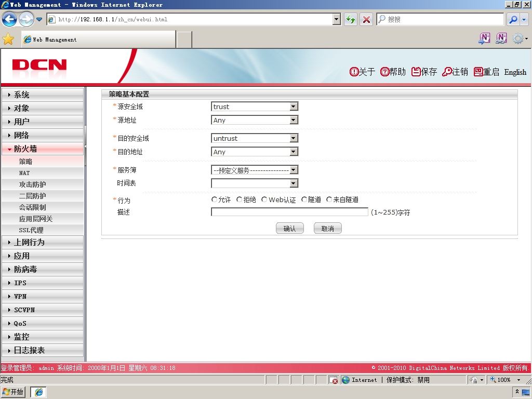Click the 帮助 (Help) icon
The width and height of the screenshot is (532, 399).
point(384,72)
